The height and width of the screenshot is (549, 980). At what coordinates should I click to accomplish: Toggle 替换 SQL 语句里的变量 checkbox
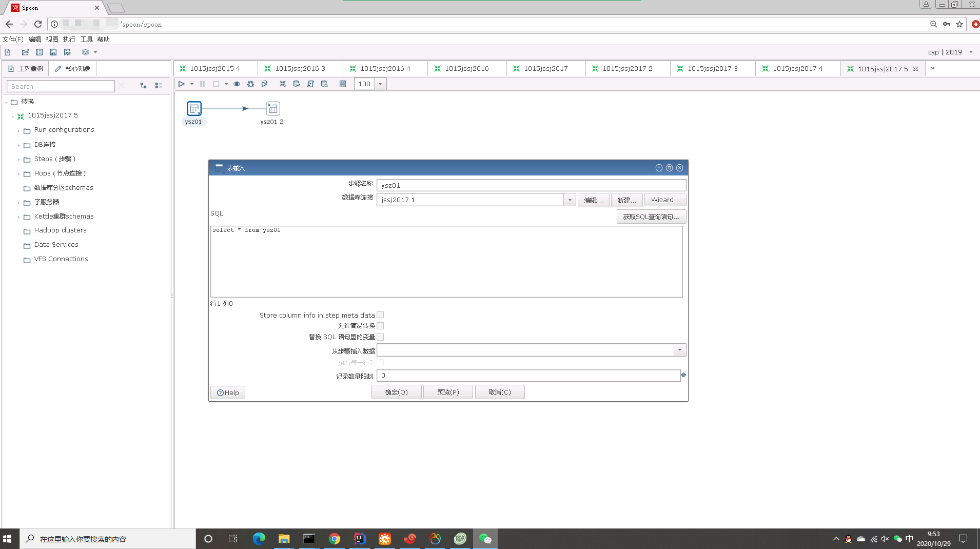tap(380, 338)
